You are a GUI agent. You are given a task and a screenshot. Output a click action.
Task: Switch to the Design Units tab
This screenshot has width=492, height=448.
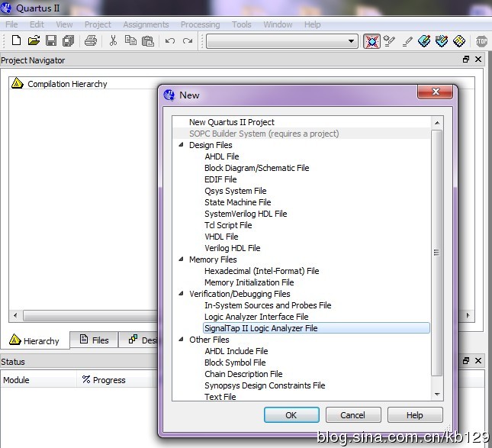tap(138, 340)
